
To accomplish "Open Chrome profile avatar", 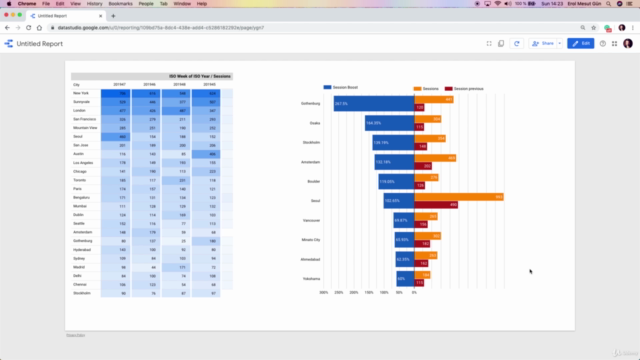I will [x=622, y=28].
